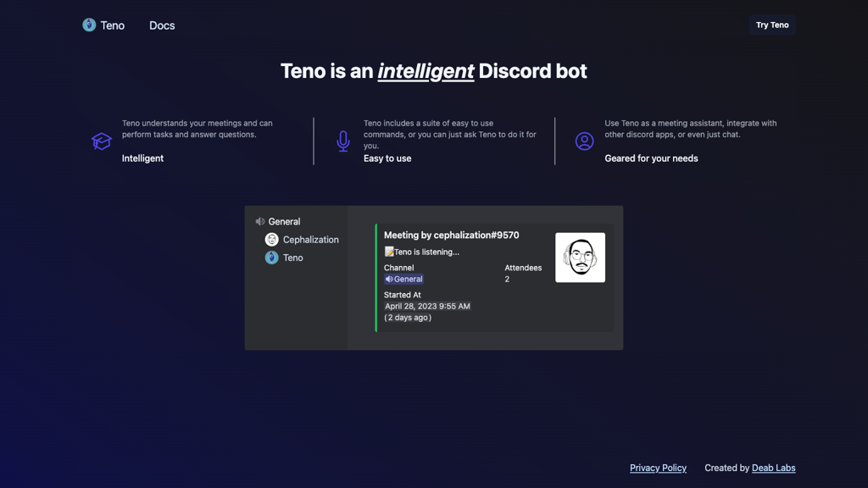This screenshot has height=488, width=868.
Task: Click the microphone Easy to use icon
Action: tap(342, 141)
